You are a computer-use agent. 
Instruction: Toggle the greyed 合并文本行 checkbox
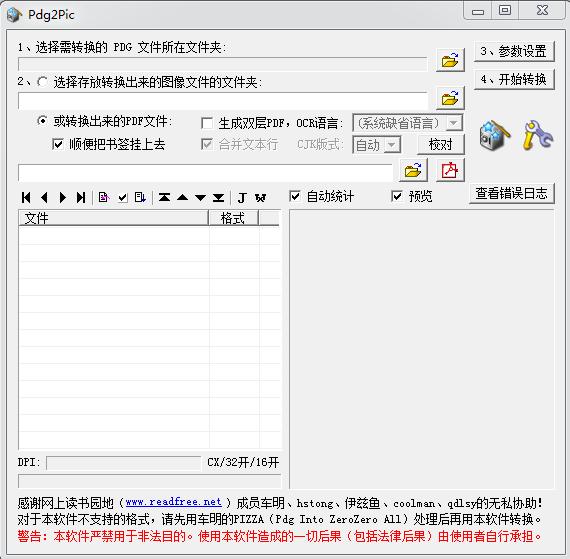(x=207, y=144)
